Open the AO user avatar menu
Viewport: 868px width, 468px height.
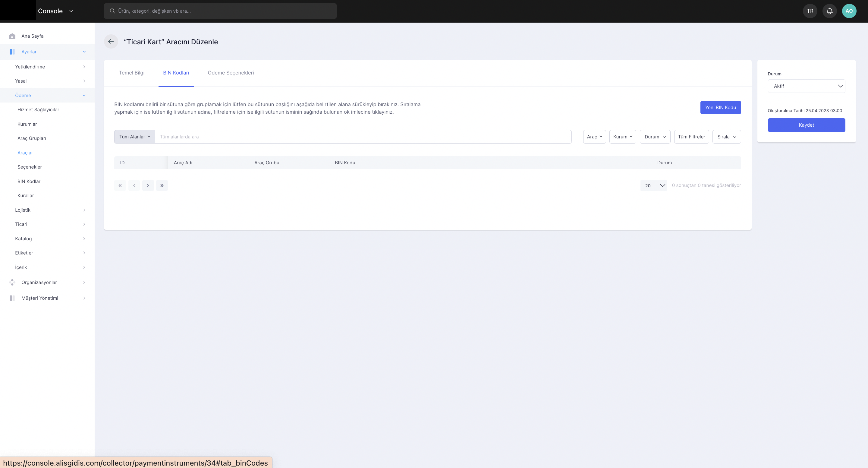pyautogui.click(x=849, y=11)
